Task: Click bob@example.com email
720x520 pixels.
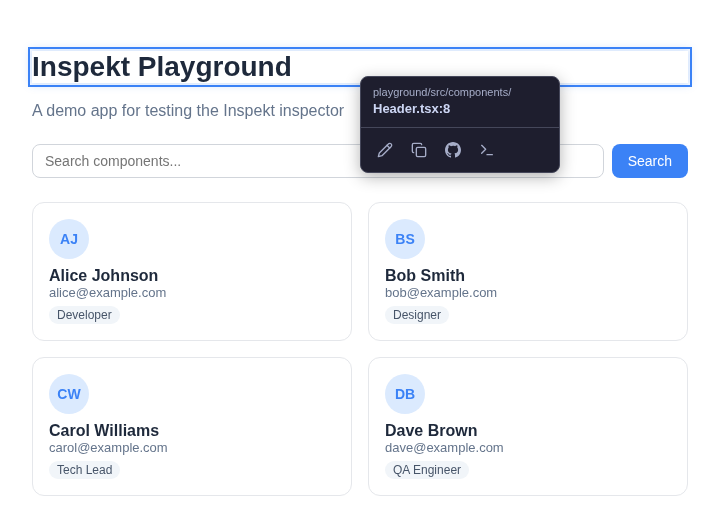Action: tap(441, 293)
